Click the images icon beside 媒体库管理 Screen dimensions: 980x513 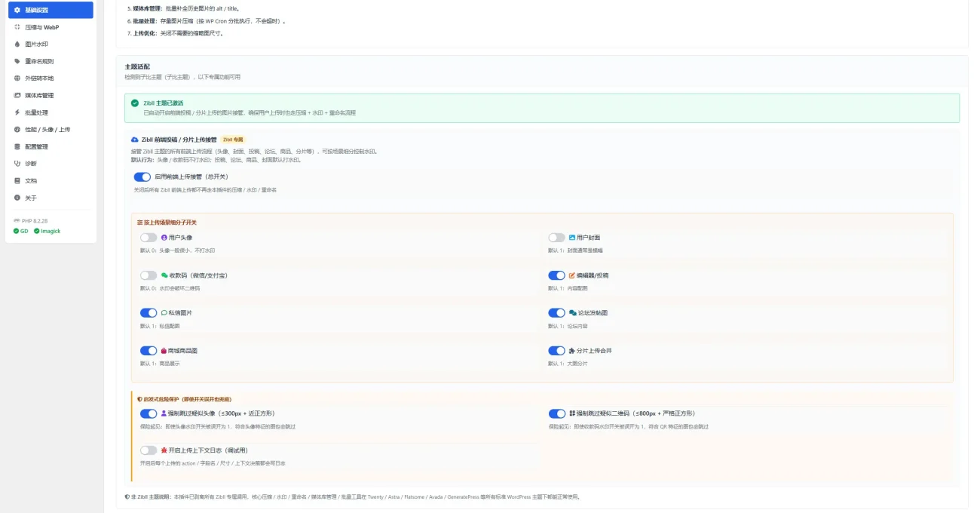[17, 96]
